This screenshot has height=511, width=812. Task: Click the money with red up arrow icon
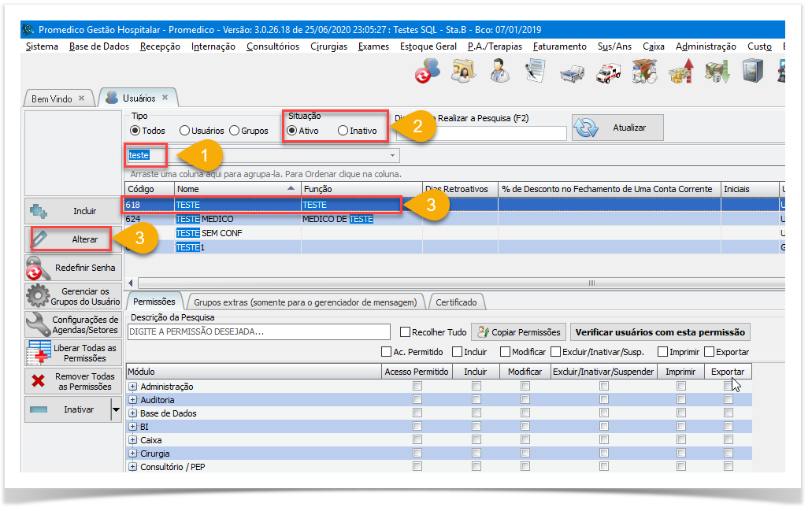pos(680,72)
